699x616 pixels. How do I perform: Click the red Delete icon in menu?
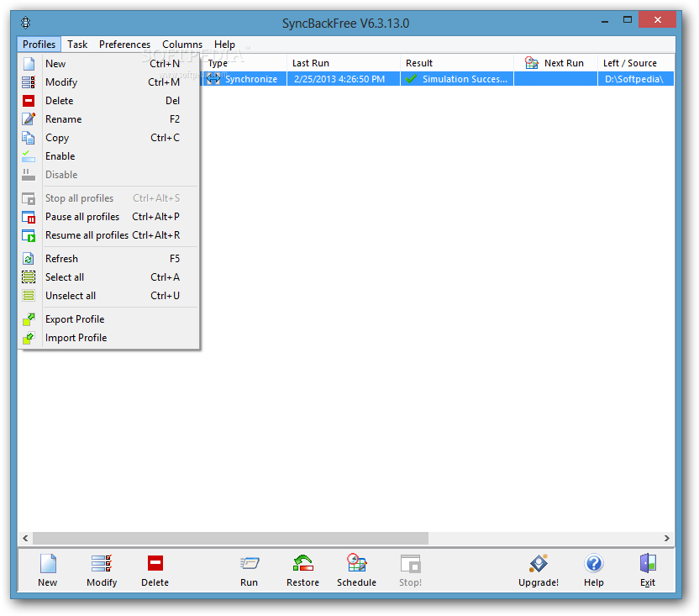(x=29, y=101)
